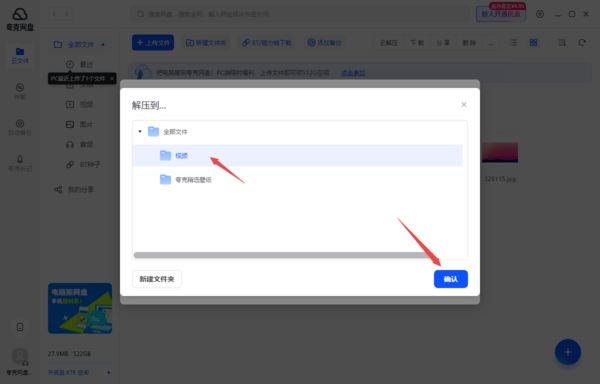This screenshot has height=384, width=600.
Task: Click the phone device icon in sidebar
Action: coord(20,327)
